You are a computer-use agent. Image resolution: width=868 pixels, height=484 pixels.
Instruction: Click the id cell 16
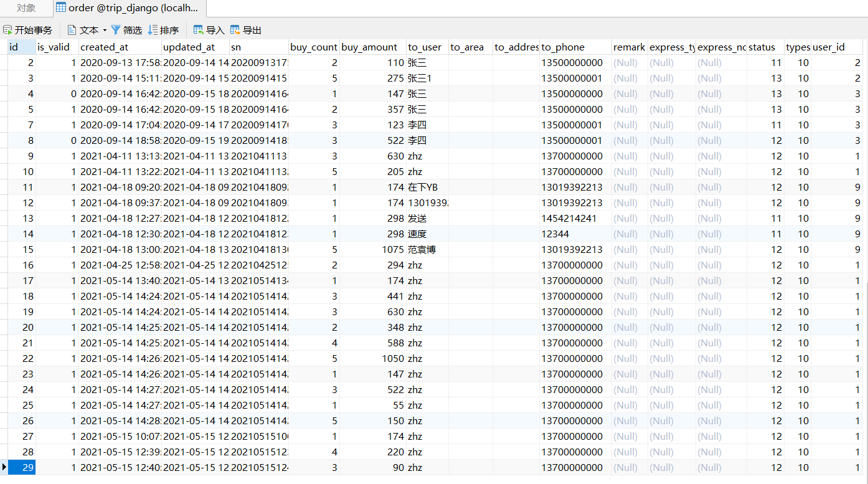[22, 265]
